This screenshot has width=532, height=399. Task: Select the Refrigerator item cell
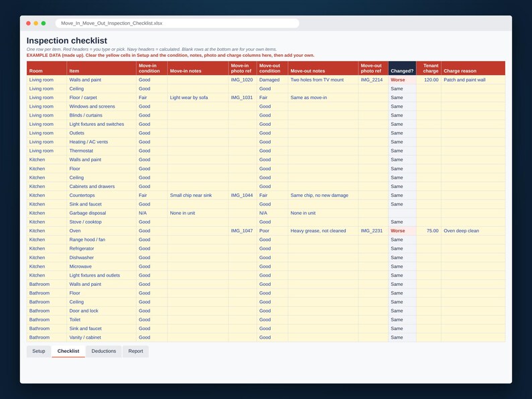101,248
